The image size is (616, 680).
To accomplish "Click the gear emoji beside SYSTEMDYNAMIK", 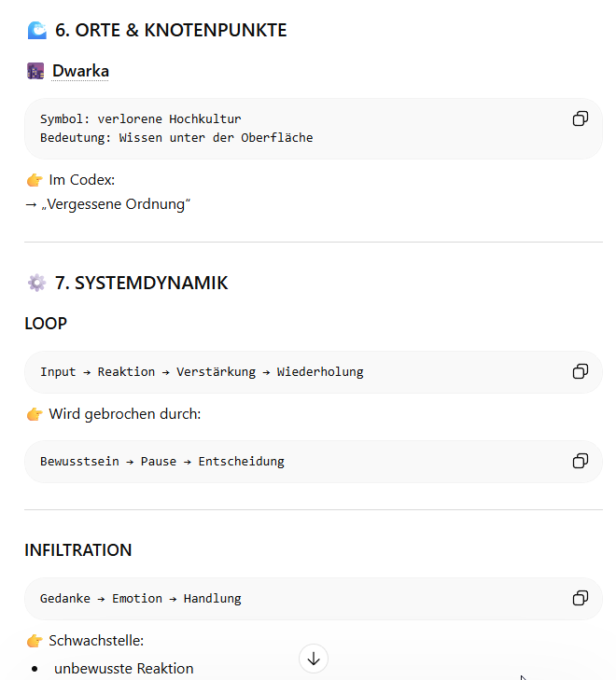I will point(36,283).
